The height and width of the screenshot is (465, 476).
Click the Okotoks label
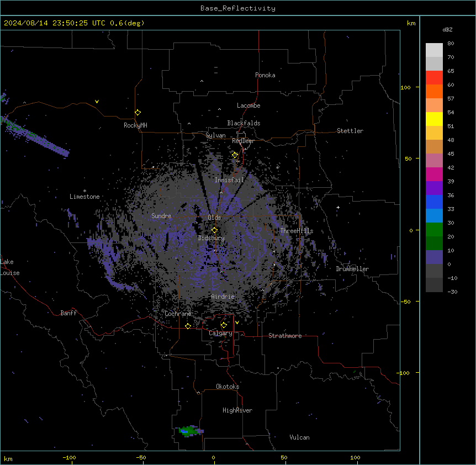coord(228,387)
